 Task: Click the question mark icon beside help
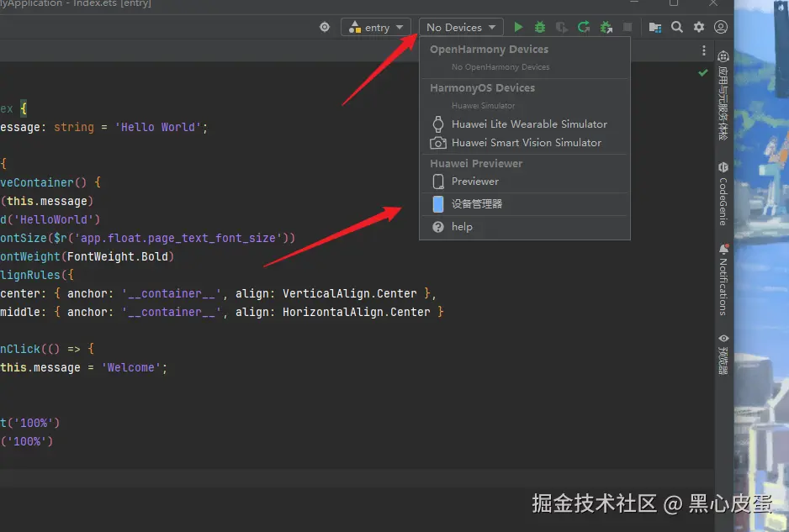tap(438, 227)
